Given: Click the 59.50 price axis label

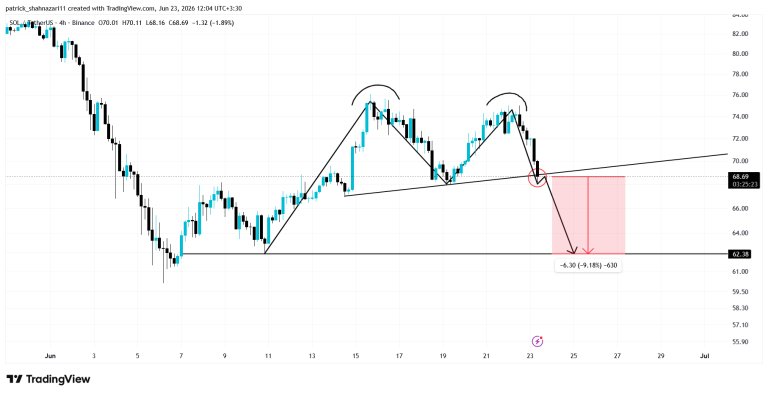Looking at the screenshot, I should coord(740,292).
